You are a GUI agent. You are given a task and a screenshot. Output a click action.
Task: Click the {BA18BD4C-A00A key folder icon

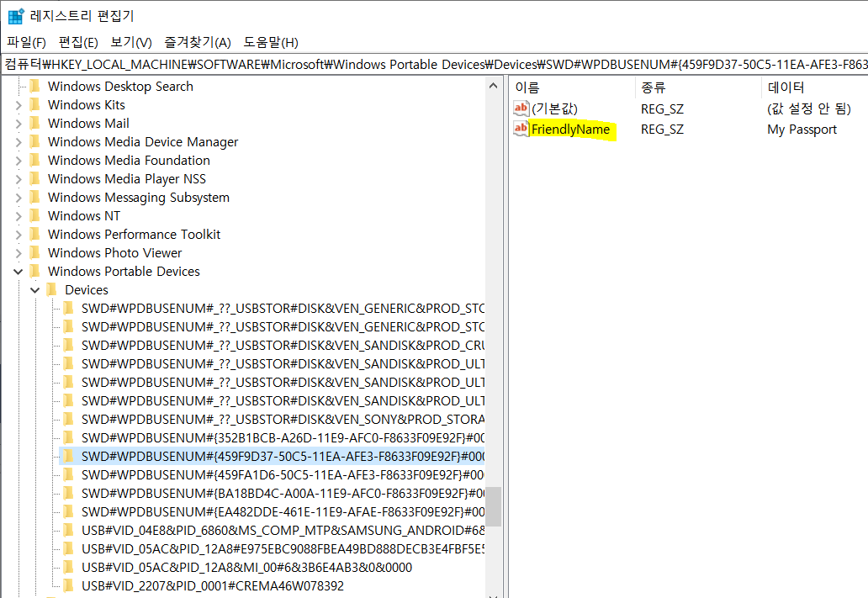click(69, 493)
